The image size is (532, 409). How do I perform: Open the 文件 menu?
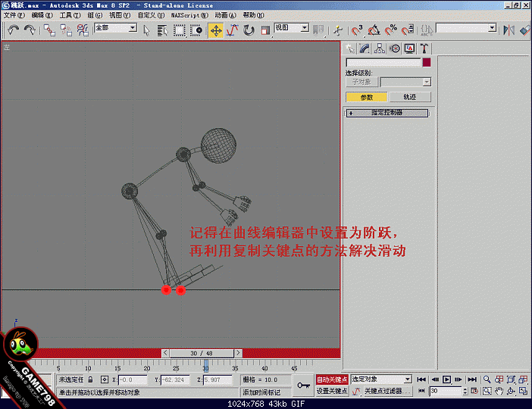(14, 15)
